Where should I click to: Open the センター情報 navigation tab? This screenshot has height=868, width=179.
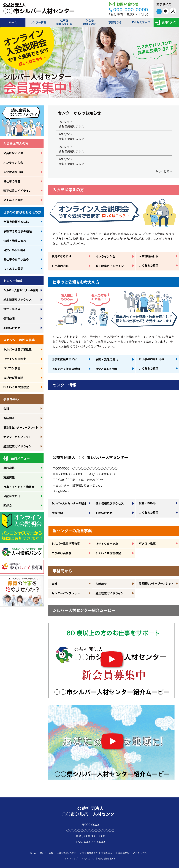38,23
